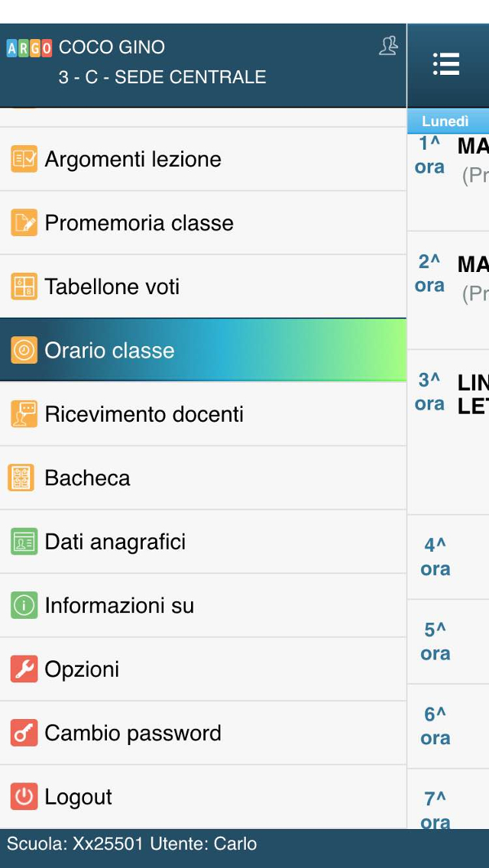
Task: Tap the 4^ ora timetable row
Action: (448, 557)
